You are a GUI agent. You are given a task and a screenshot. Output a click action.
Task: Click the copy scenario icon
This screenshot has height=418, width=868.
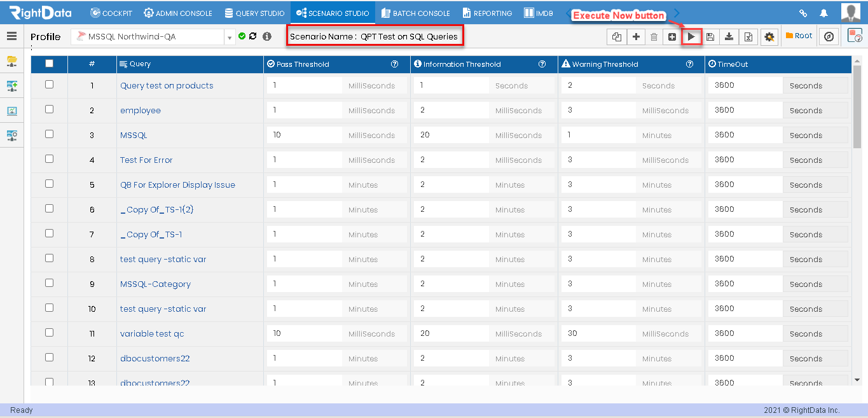(616, 37)
